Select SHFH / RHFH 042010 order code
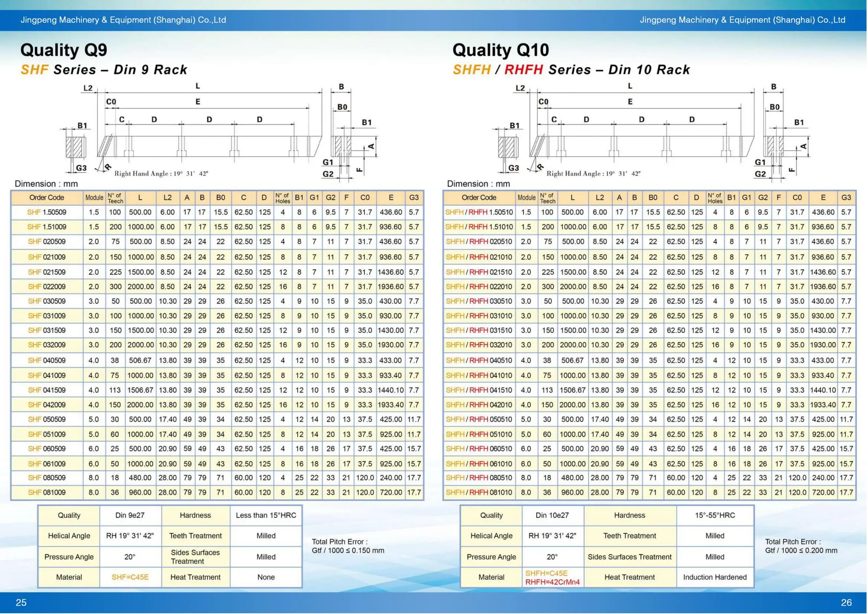Viewport: 868px width, 614px height. [479, 405]
